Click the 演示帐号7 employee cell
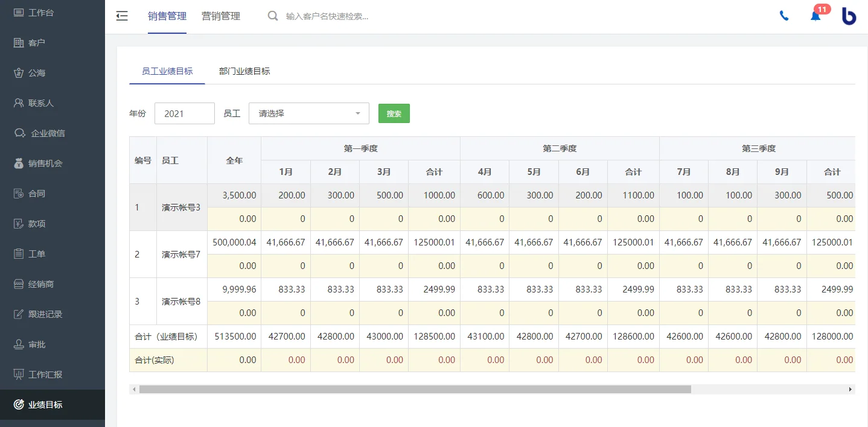 tap(182, 255)
